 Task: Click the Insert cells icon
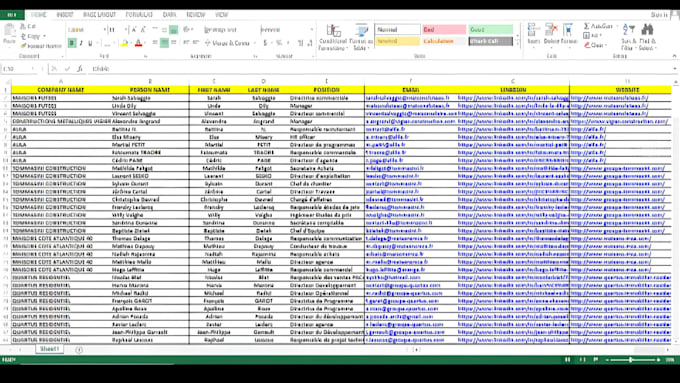click(x=533, y=29)
